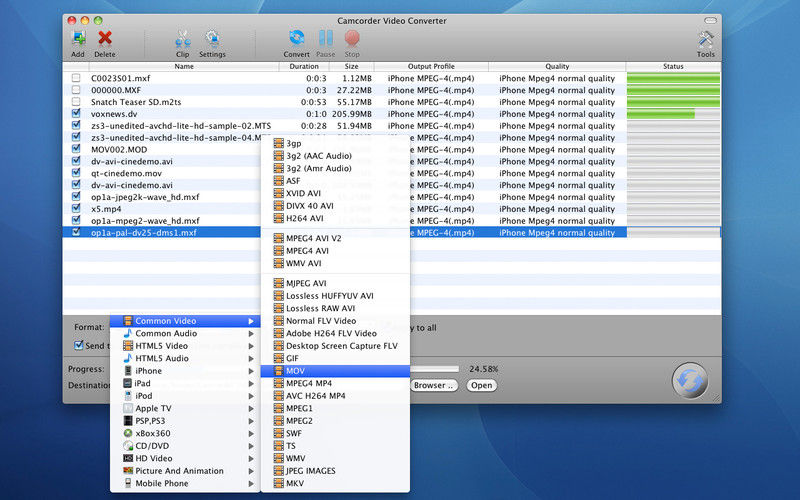This screenshot has height=500, width=800.
Task: Choose MPEG4 MP4 format
Action: [335, 383]
